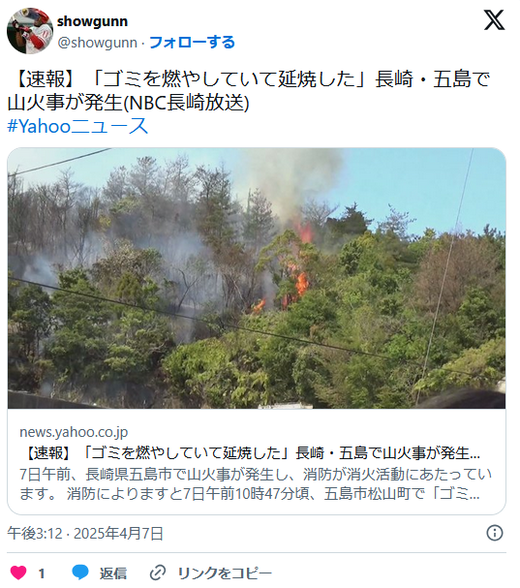Screen dimensions: 520x588
Task: Open showgunn's profile avatar
Action: point(30,31)
